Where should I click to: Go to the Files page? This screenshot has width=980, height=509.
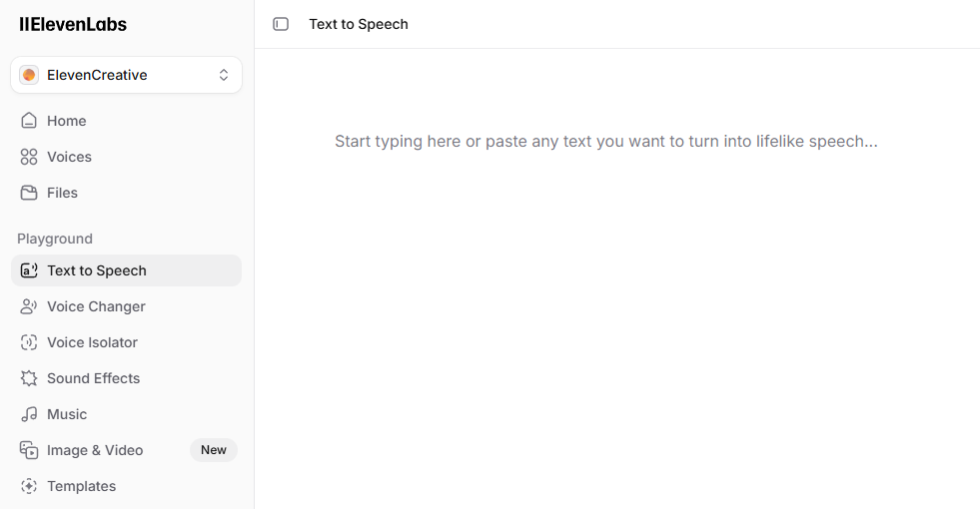point(62,193)
